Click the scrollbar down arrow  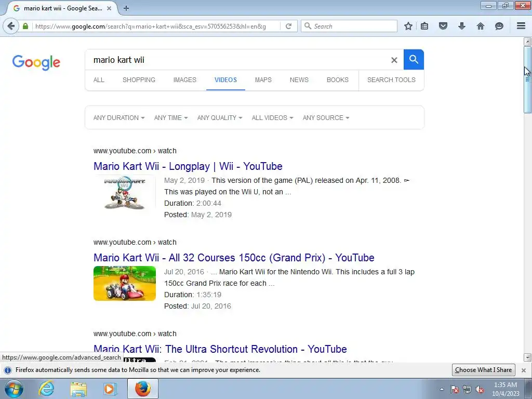point(527,357)
